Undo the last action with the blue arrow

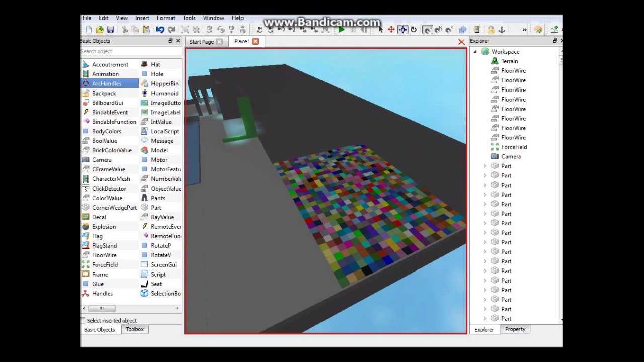[160, 30]
